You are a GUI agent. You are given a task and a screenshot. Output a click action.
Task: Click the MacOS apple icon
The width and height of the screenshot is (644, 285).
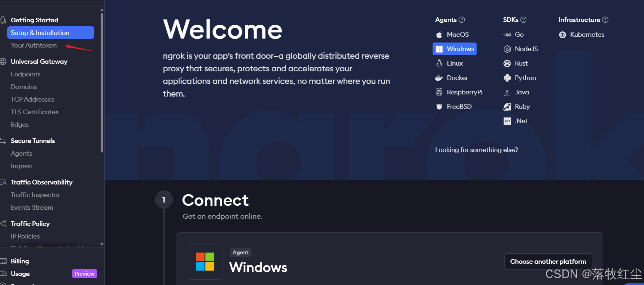(439, 35)
